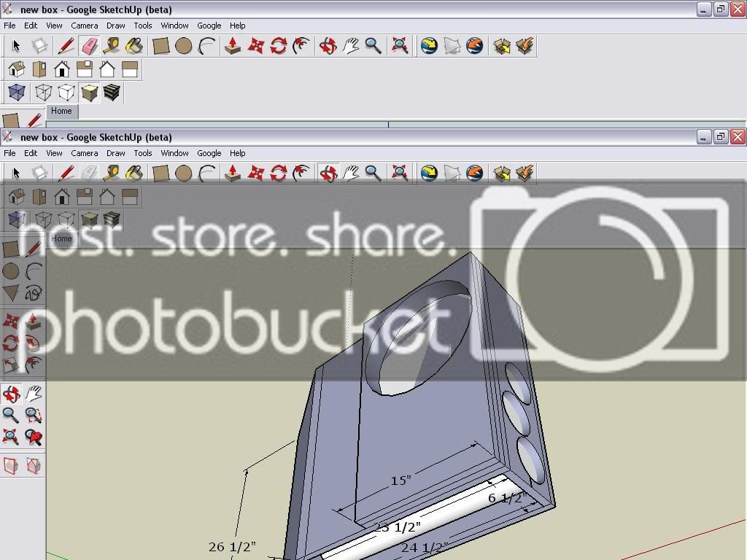
Task: Select Zoom magnifier in lower window side toolbar
Action: coord(10,415)
